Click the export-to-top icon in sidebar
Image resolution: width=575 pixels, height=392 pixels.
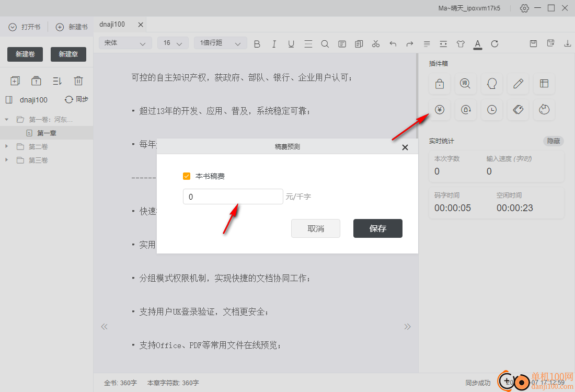36,80
